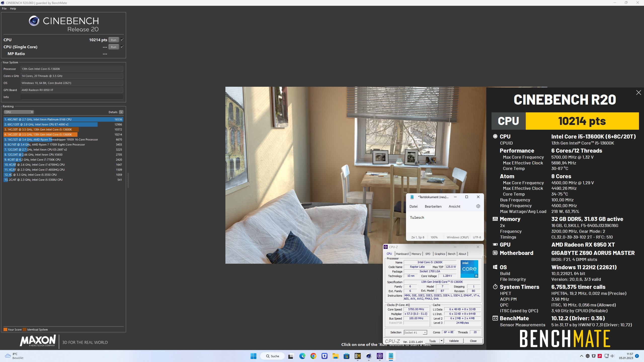The height and width of the screenshot is (362, 644).
Task: Select the Xeon Platinum 8168 ranking row
Action: click(x=63, y=119)
